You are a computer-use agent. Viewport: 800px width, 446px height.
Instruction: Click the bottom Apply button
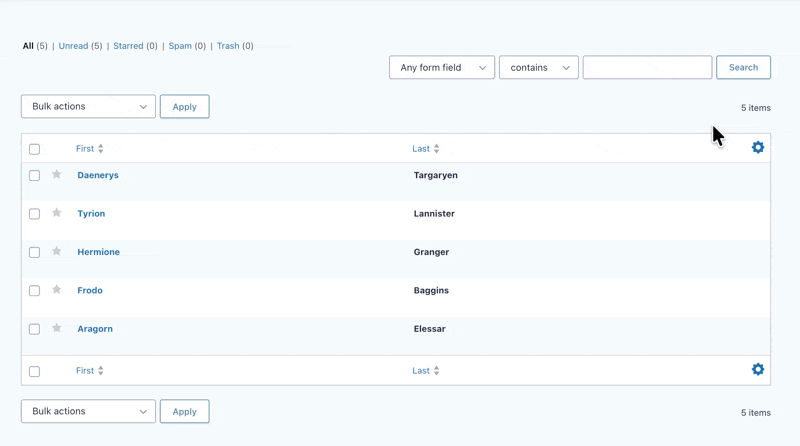184,412
